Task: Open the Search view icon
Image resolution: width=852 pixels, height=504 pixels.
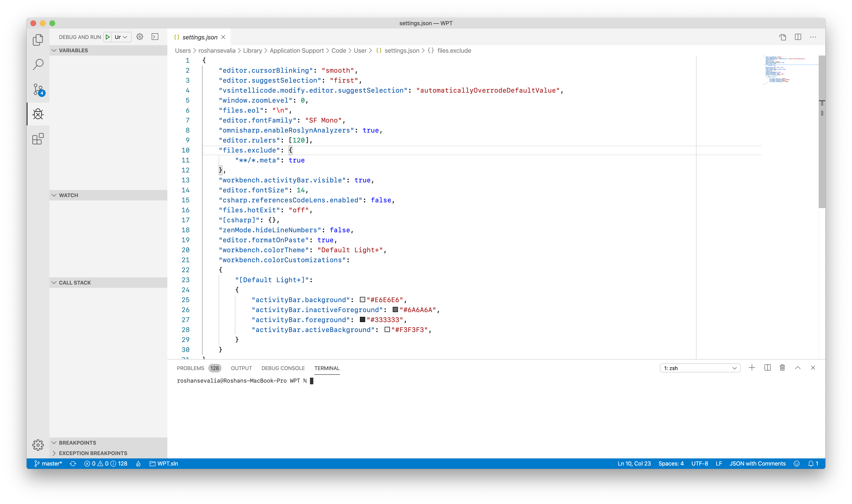Action: pyautogui.click(x=38, y=64)
